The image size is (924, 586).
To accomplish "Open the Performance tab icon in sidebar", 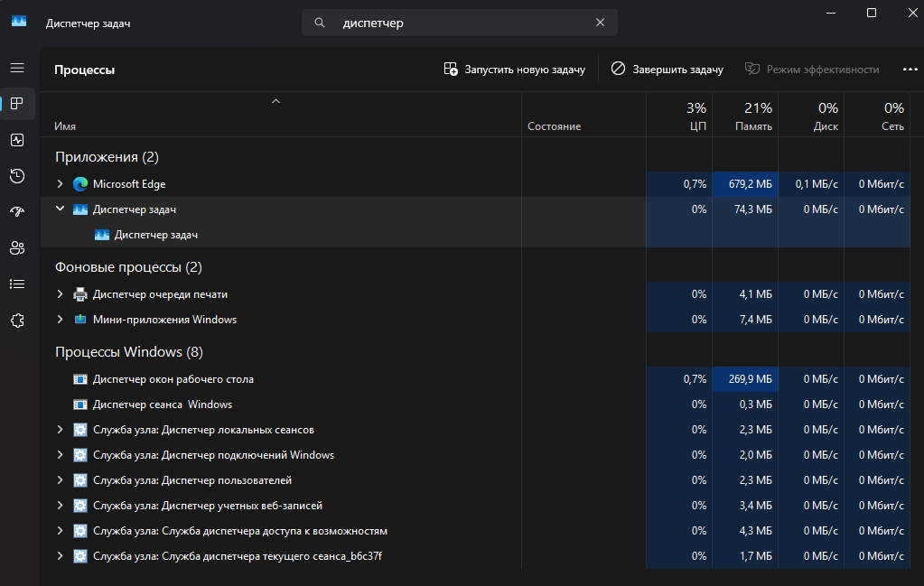I will [x=16, y=140].
